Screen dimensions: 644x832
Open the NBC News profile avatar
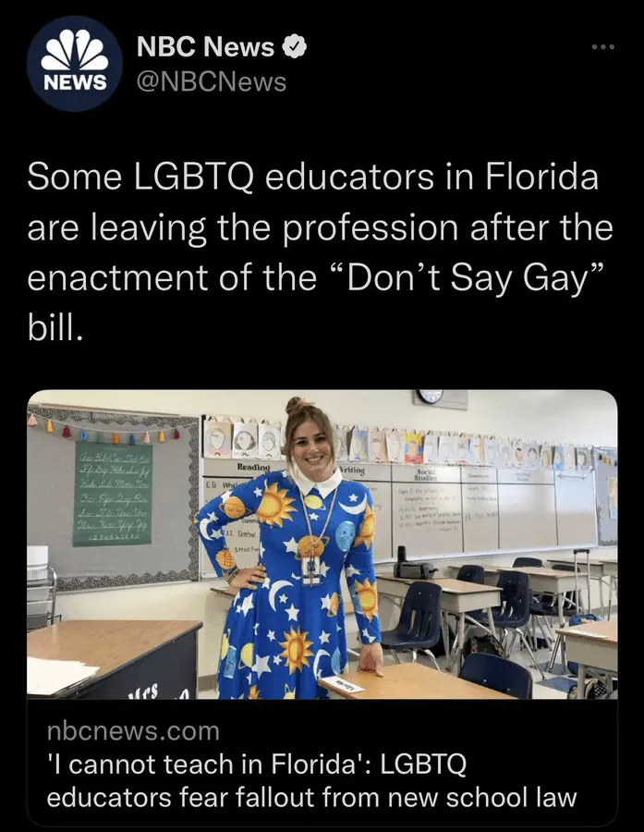pyautogui.click(x=74, y=64)
